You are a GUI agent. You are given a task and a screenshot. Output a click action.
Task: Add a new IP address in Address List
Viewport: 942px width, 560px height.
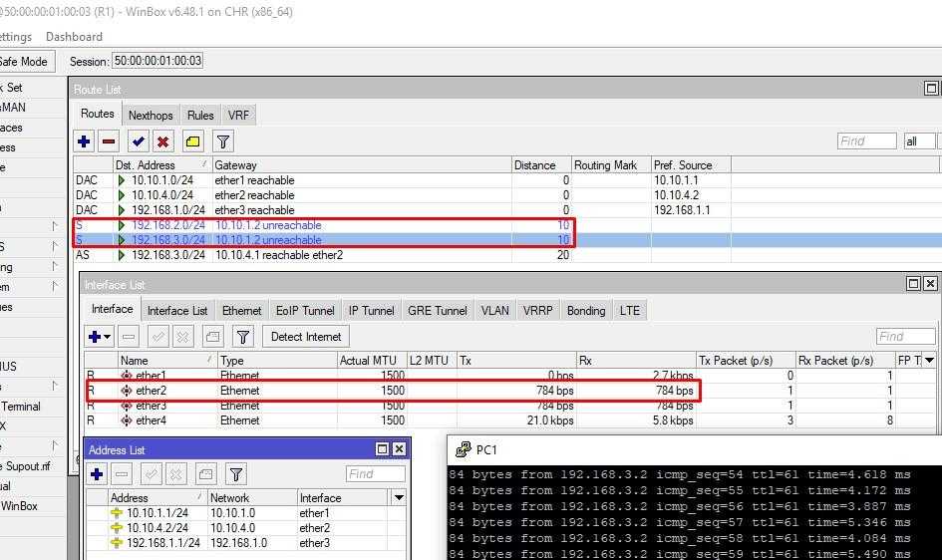(x=98, y=474)
